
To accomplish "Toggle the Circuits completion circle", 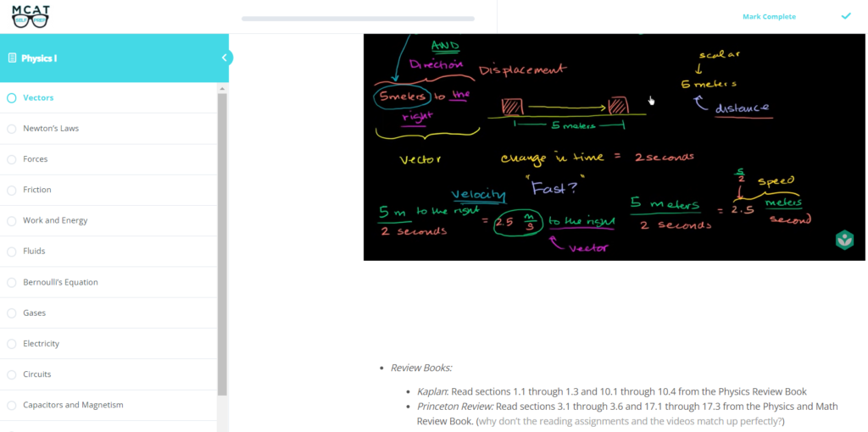I will [x=12, y=374].
